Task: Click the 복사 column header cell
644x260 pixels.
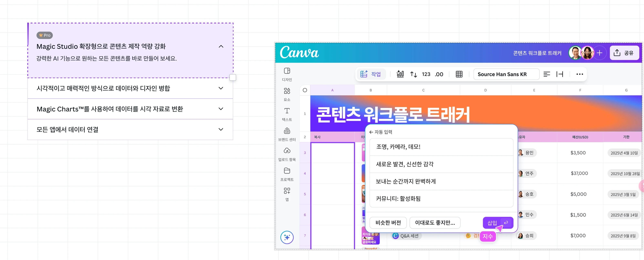Action: point(332,137)
